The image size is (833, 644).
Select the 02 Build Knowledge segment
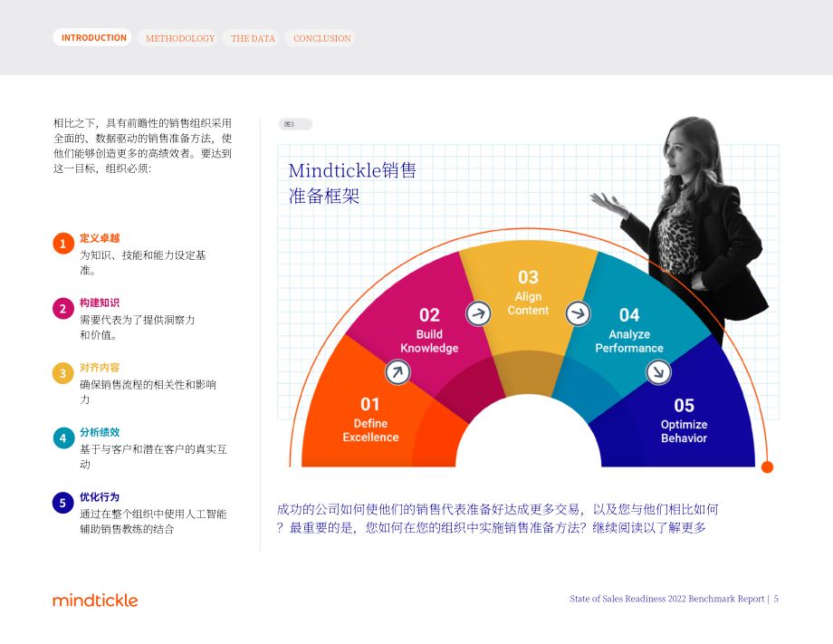pyautogui.click(x=429, y=330)
